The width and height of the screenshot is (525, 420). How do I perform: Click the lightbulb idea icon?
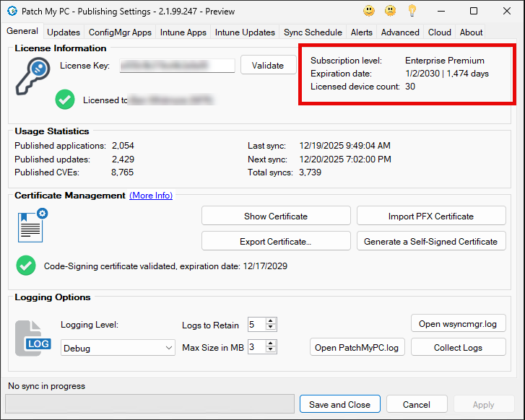pos(412,11)
